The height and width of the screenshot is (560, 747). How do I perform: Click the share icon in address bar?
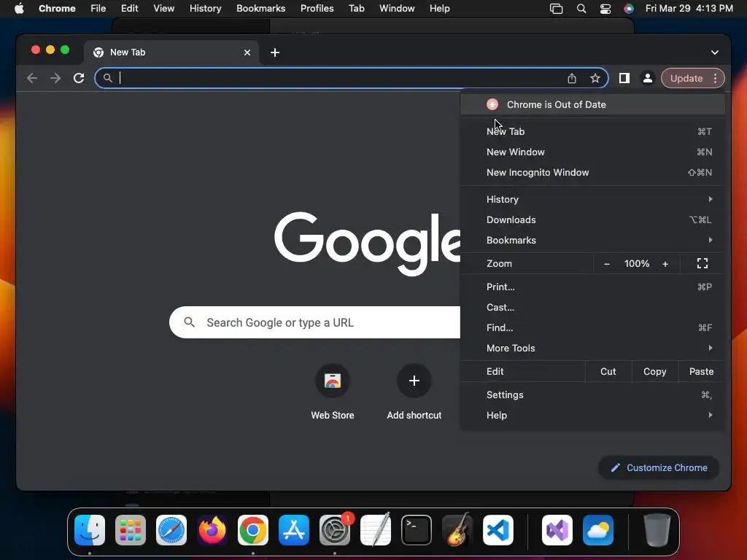click(572, 79)
